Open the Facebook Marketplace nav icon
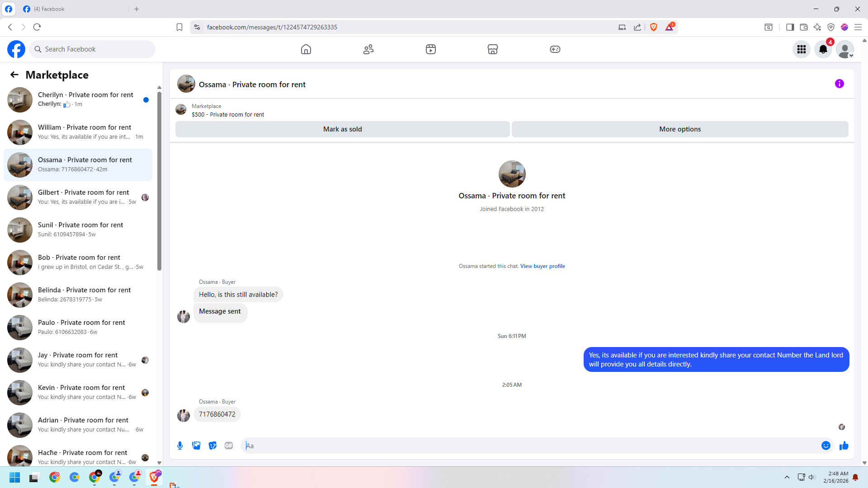 pyautogui.click(x=492, y=49)
